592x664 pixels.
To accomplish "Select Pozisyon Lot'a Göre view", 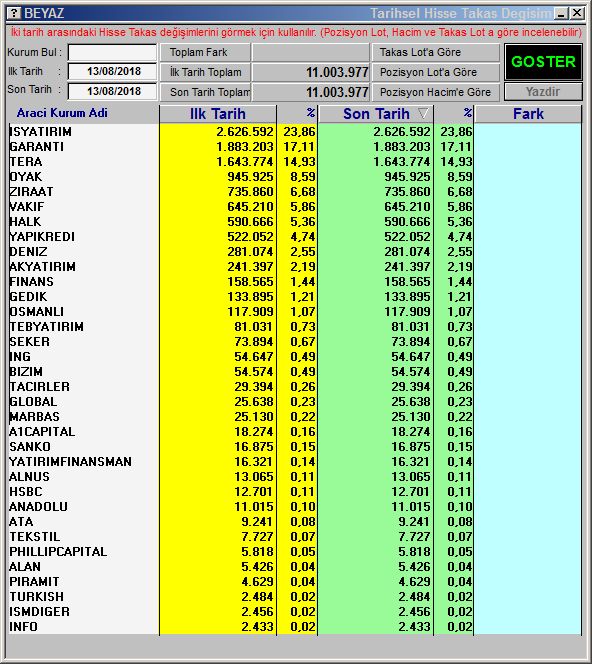I will (436, 72).
